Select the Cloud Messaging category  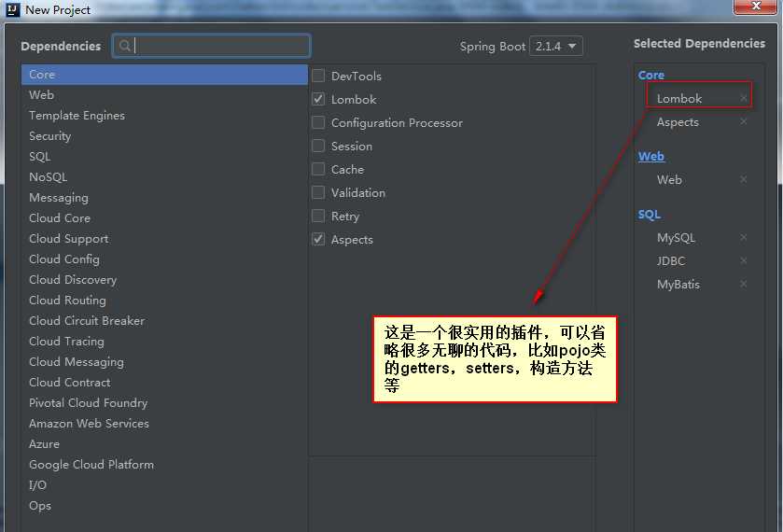(164, 361)
